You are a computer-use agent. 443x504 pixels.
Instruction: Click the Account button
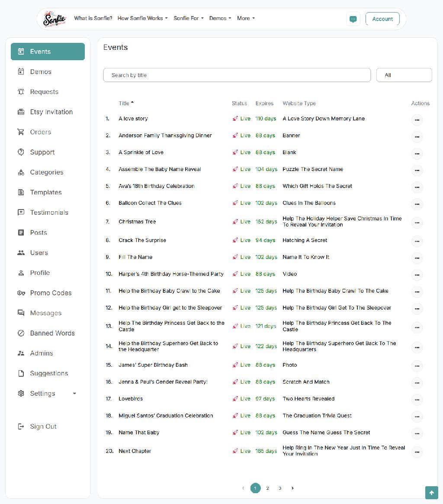pos(382,19)
